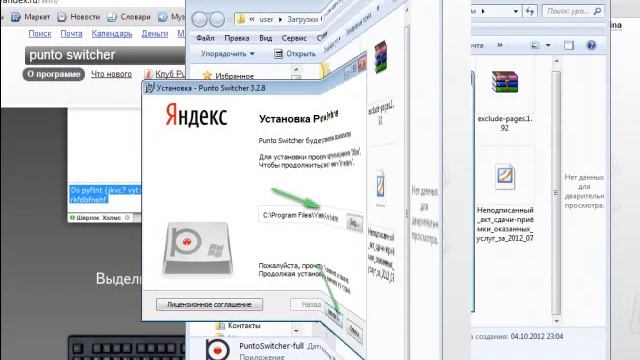Select the PuntoSwitcher-full file name
The width and height of the screenshot is (640, 360).
point(271,346)
